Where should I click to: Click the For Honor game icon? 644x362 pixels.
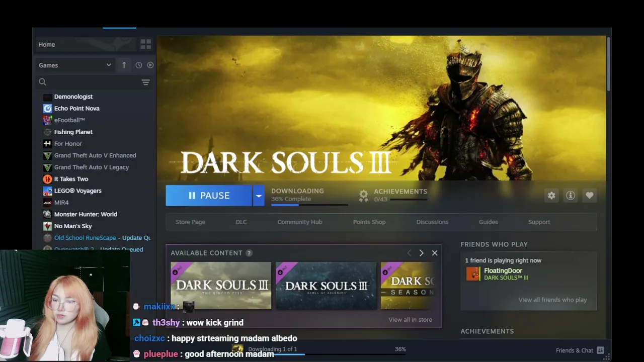click(47, 144)
